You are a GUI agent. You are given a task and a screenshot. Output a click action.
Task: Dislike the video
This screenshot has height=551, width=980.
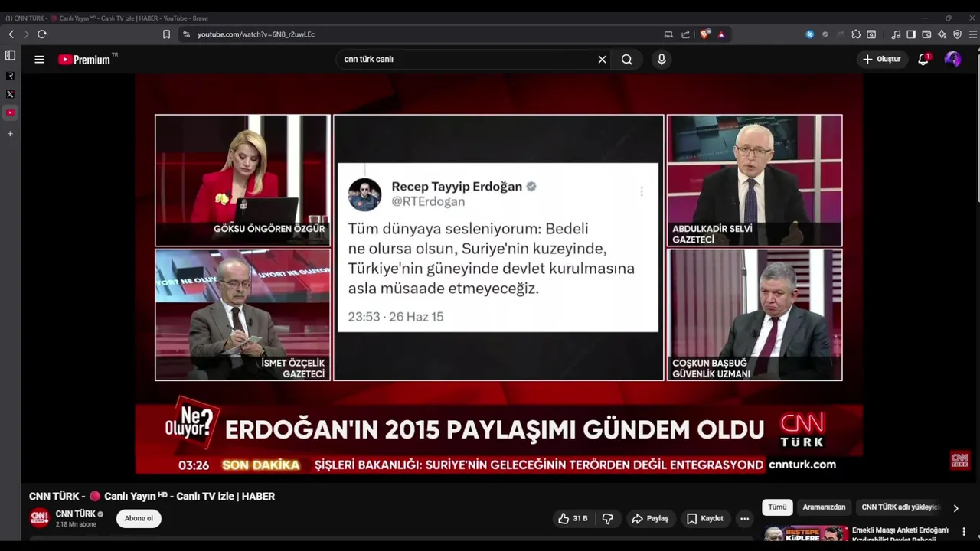[x=607, y=518]
